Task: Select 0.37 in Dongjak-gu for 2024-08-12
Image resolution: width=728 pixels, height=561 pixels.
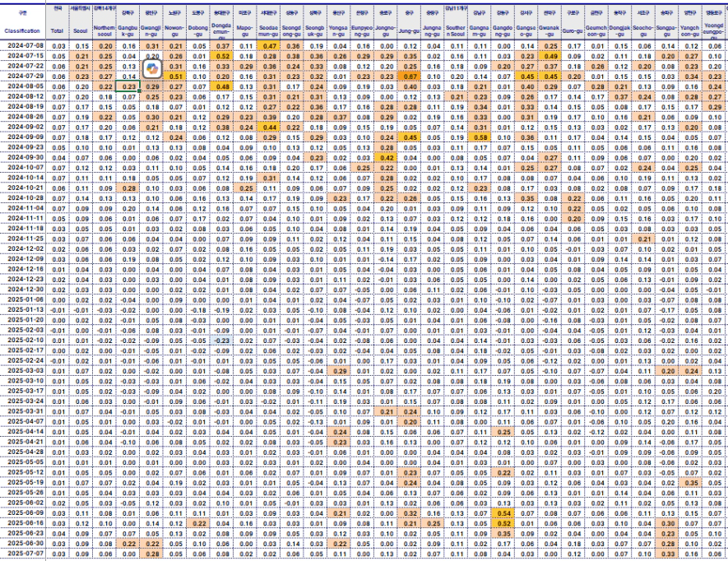Action: [620, 96]
